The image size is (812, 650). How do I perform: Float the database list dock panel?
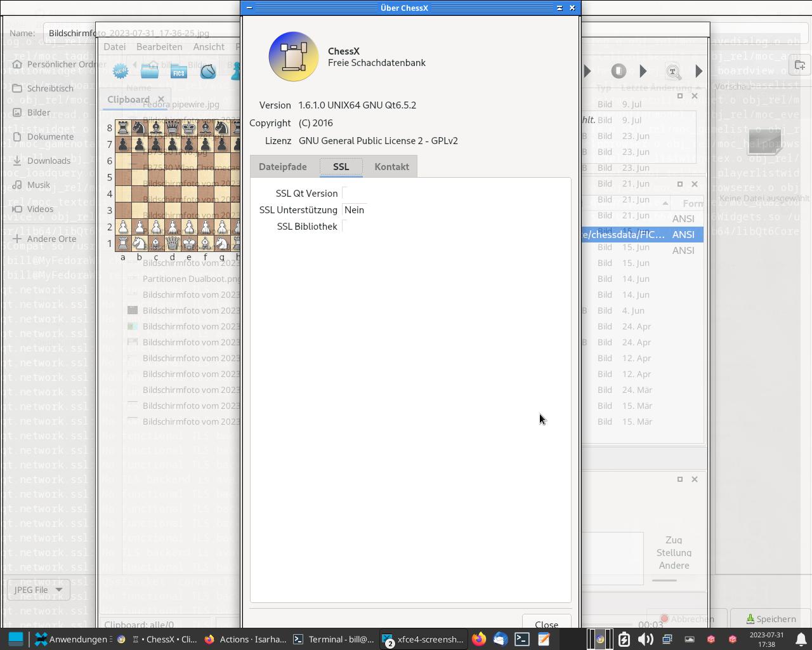679,184
